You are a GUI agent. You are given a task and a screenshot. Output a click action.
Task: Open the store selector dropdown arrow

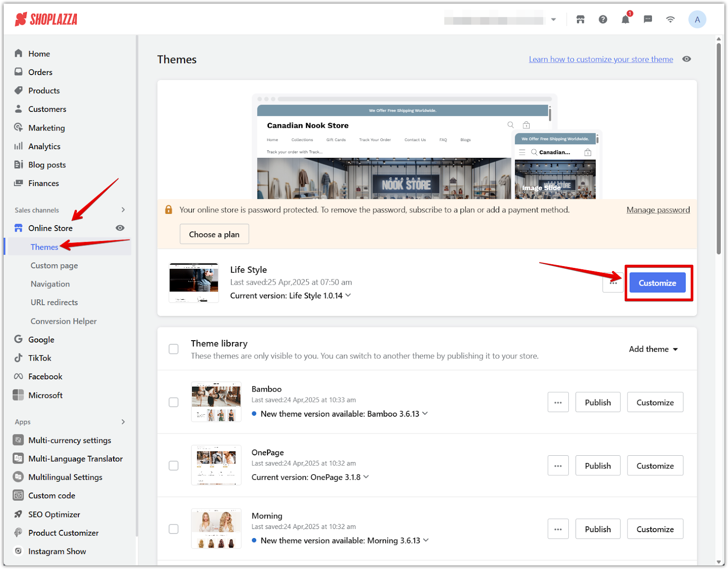coord(554,20)
